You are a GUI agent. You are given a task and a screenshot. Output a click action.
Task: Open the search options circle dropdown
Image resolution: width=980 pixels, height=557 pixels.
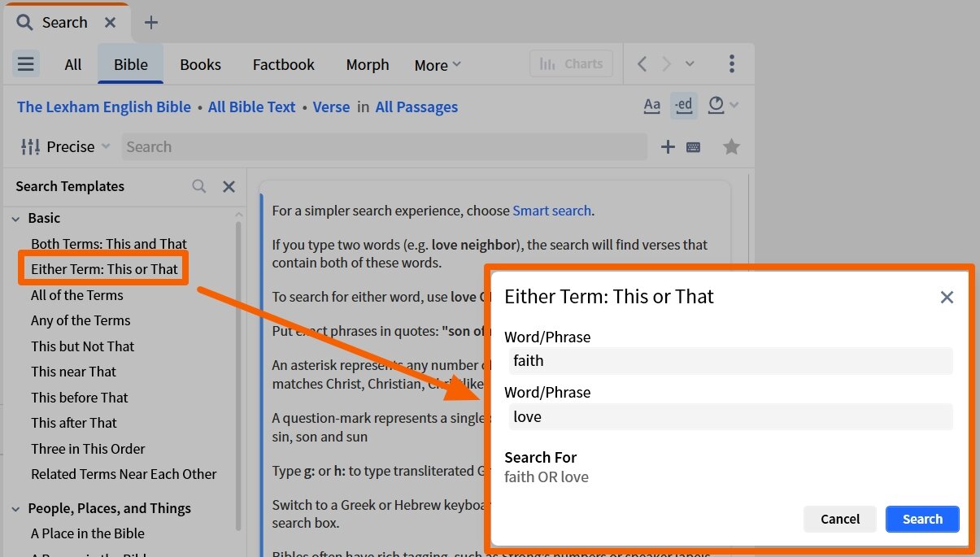pos(723,105)
